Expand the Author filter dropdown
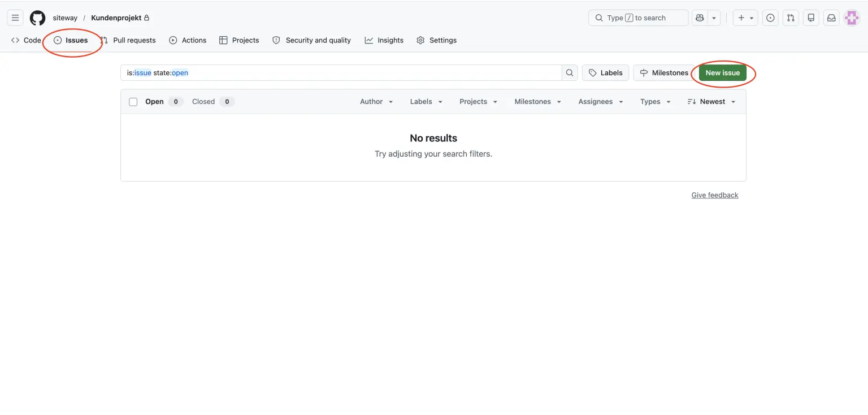Image resolution: width=868 pixels, height=415 pixels. pos(376,102)
